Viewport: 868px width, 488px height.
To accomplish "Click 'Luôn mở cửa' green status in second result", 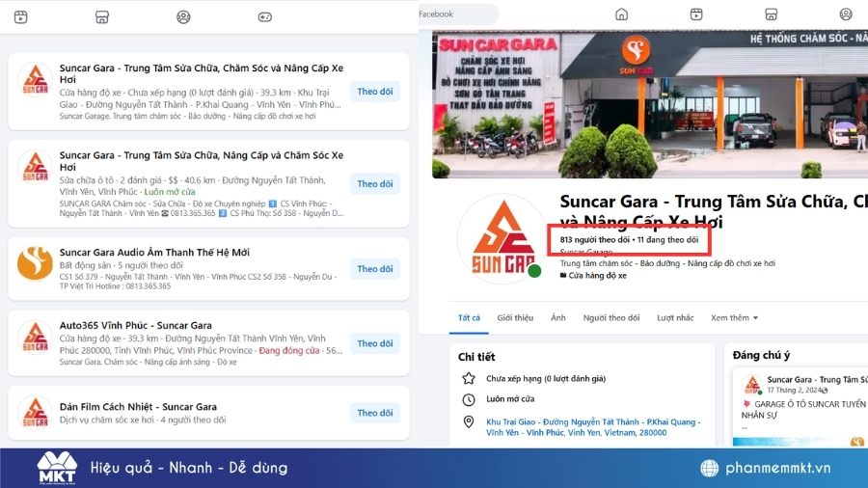I will tap(170, 192).
